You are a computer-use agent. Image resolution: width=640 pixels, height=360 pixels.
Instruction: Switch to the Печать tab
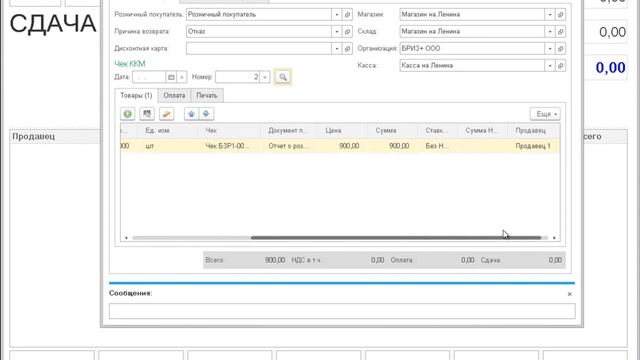207,96
